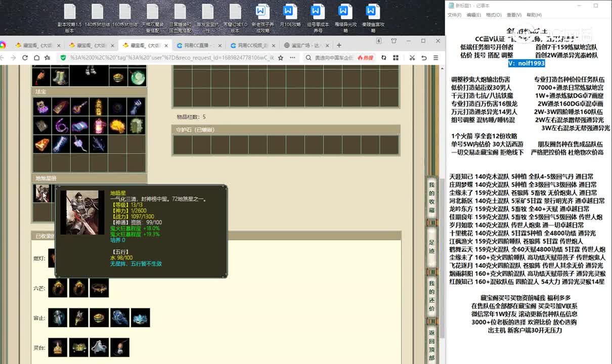Click the browser address bar URL field
612x364 pixels.
pyautogui.click(x=172, y=58)
